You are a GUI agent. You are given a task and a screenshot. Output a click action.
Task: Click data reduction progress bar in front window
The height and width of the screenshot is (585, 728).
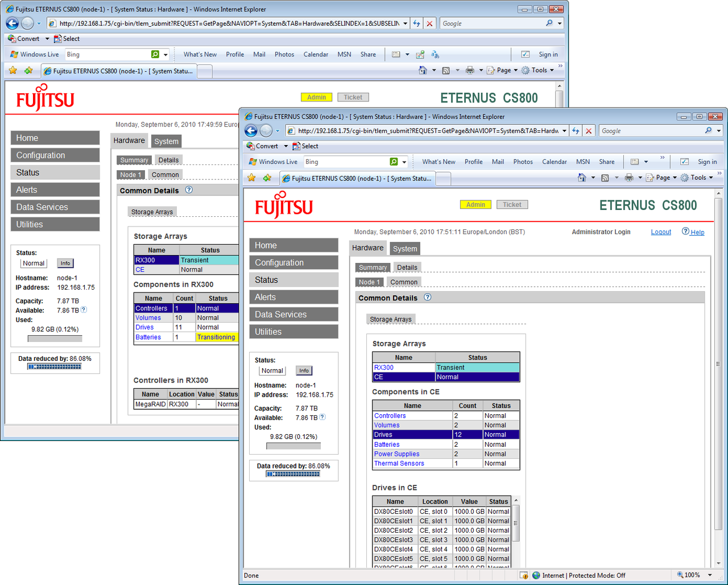tap(293, 474)
